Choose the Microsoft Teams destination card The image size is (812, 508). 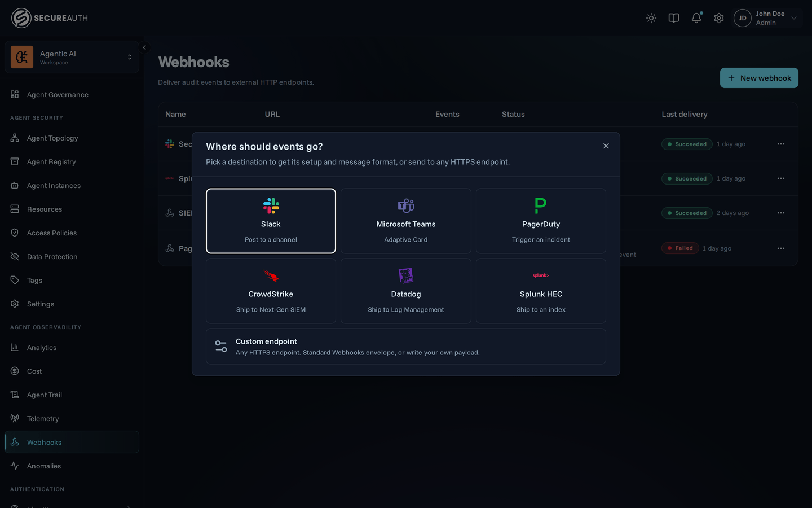point(406,221)
